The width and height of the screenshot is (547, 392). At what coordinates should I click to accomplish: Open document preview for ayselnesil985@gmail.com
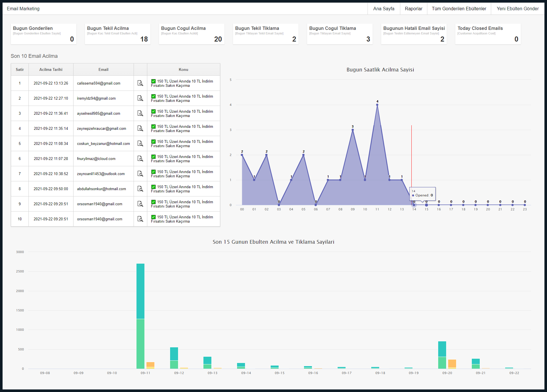[140, 113]
